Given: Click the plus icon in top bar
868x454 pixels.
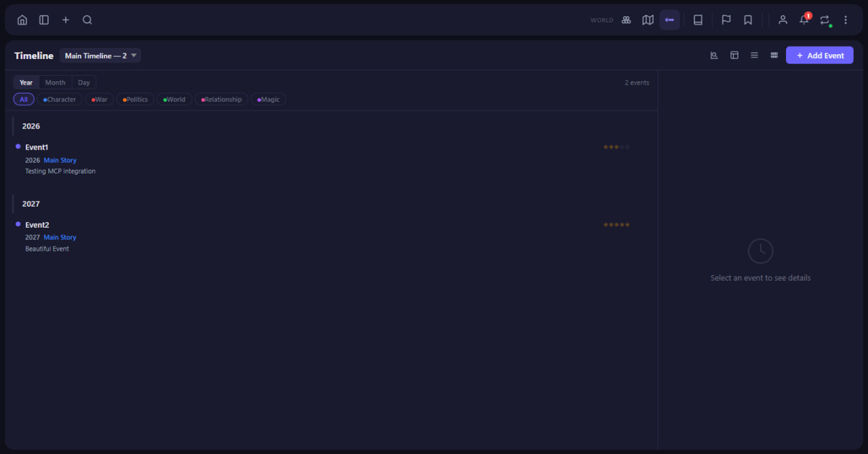Looking at the screenshot, I should 66,20.
